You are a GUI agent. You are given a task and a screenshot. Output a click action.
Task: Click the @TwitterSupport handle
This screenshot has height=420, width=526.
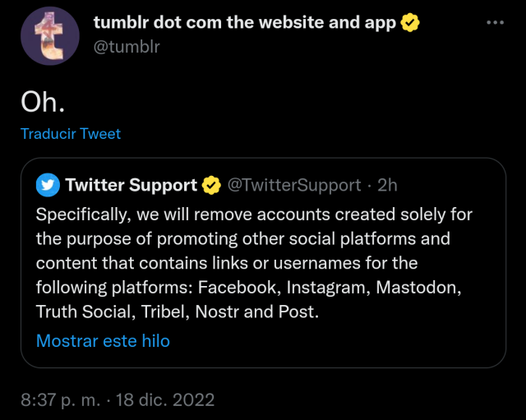click(293, 185)
